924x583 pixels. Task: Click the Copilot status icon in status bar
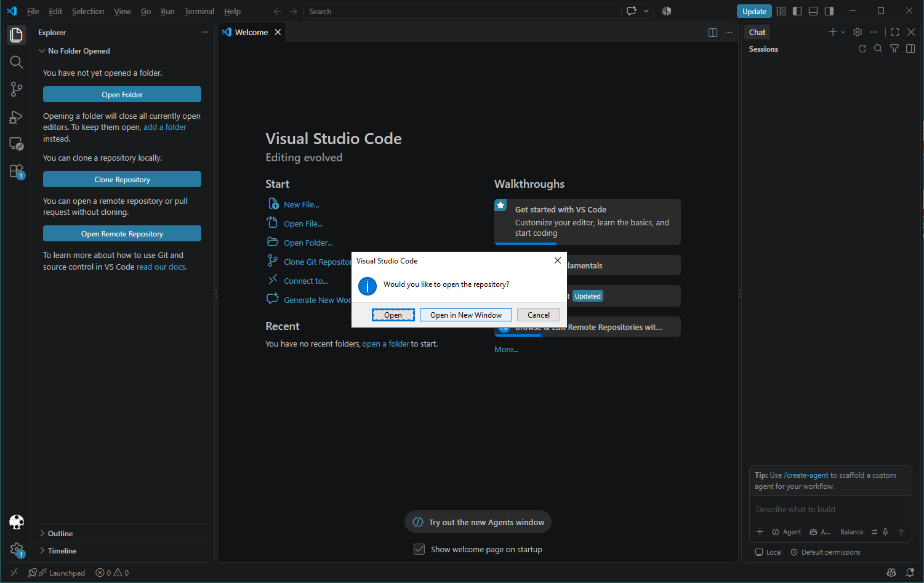click(x=891, y=573)
